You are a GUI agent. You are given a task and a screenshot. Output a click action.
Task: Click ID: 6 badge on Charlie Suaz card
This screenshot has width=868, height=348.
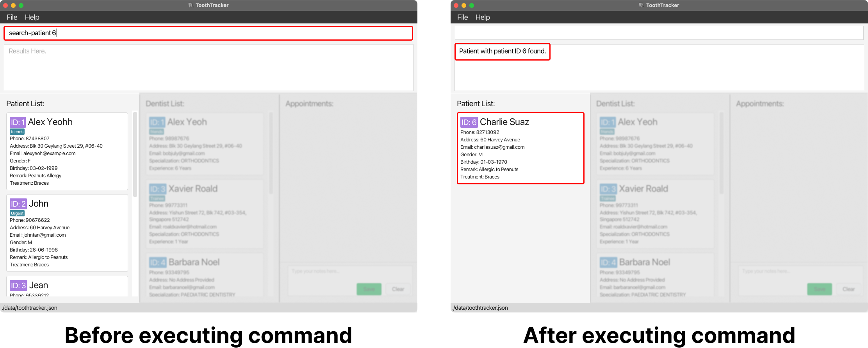click(469, 122)
